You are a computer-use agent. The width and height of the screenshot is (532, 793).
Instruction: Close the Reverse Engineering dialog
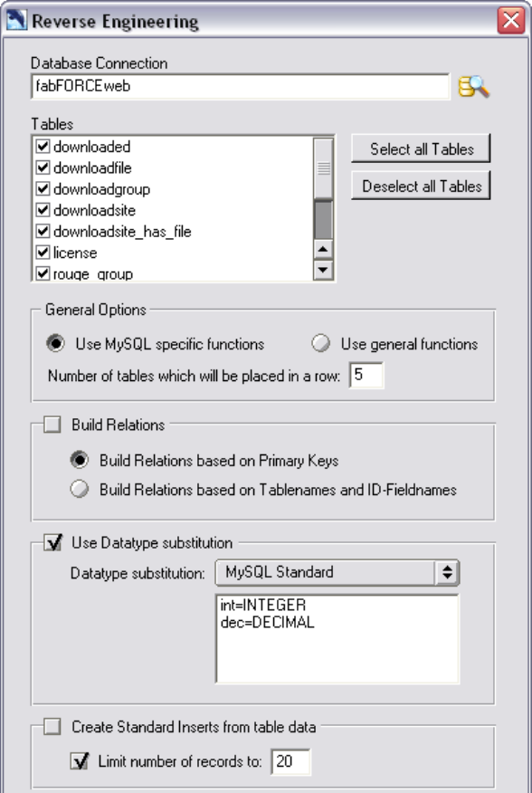[x=511, y=21]
